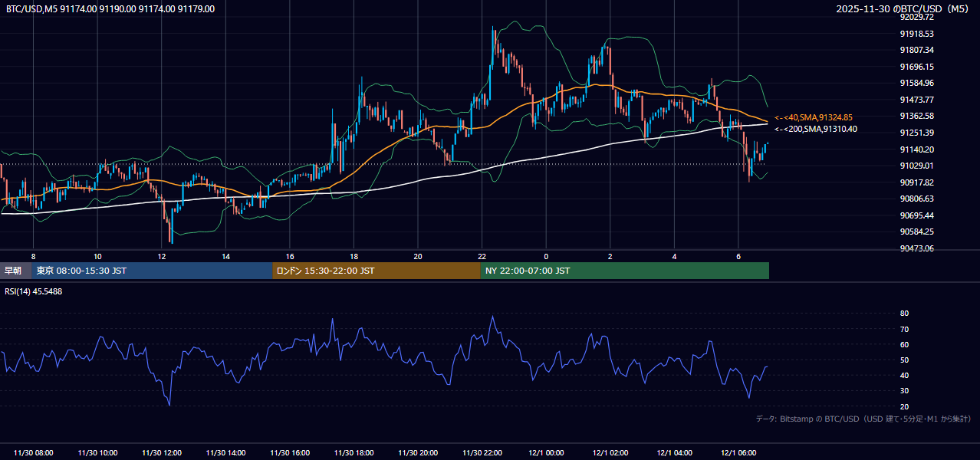Click the RSI 40 level label

pyautogui.click(x=905, y=375)
